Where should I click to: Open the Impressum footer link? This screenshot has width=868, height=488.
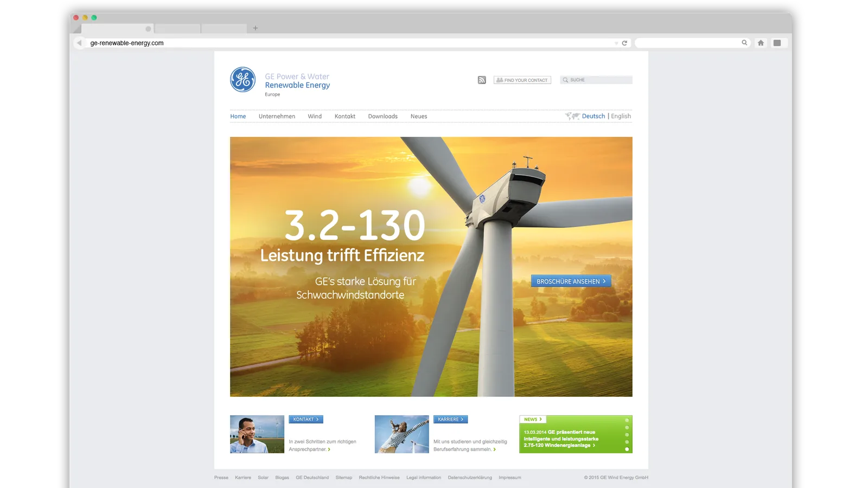510,478
